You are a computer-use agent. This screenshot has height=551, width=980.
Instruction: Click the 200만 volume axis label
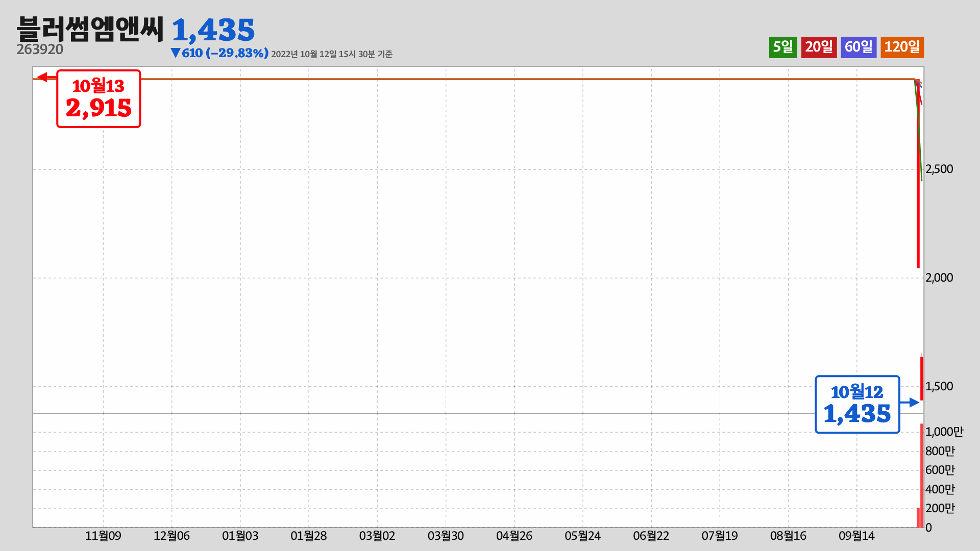[940, 509]
